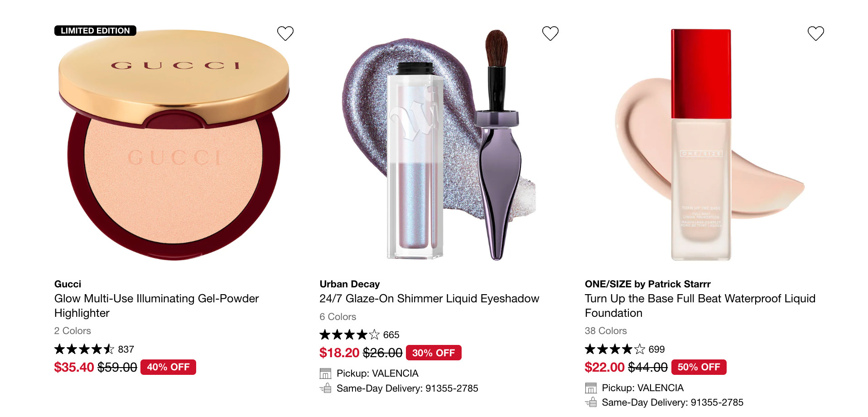View ONE/SIZE foundation product image
This screenshot has width=868, height=417.
704,145
